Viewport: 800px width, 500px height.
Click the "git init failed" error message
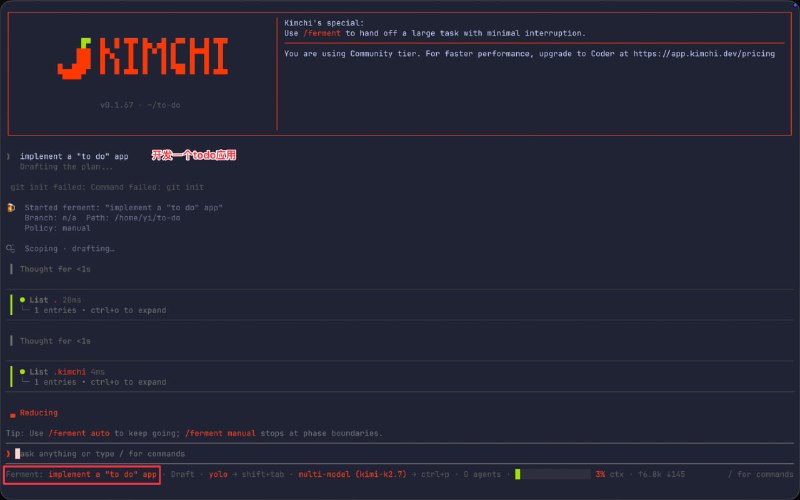click(107, 187)
